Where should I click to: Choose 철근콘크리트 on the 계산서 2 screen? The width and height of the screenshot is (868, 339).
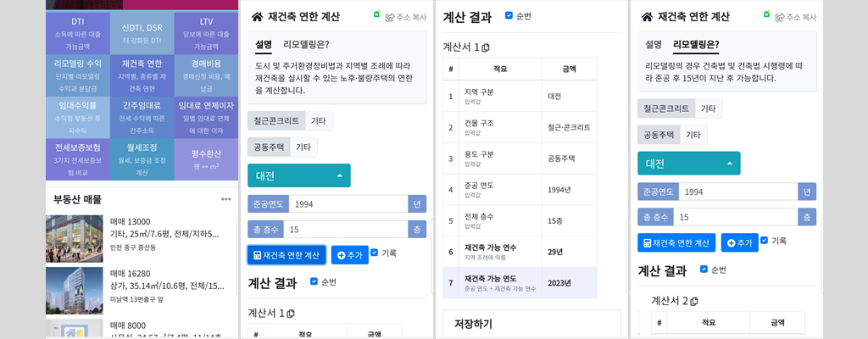pyautogui.click(x=666, y=108)
